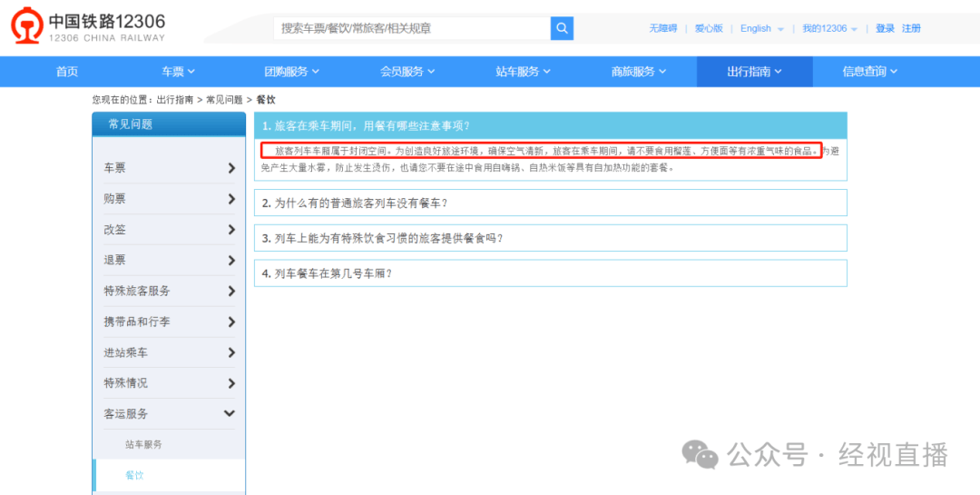Expand the 进站乘车 sidebar category
The image size is (980, 495).
tap(170, 352)
